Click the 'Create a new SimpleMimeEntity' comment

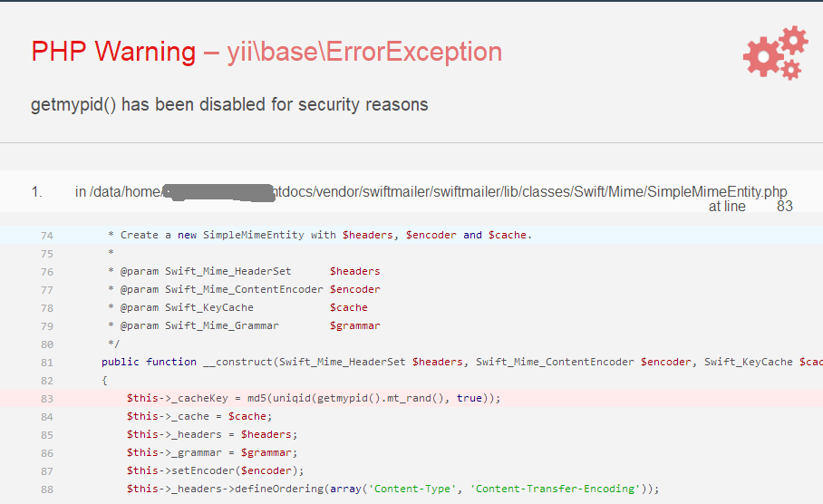pos(320,235)
